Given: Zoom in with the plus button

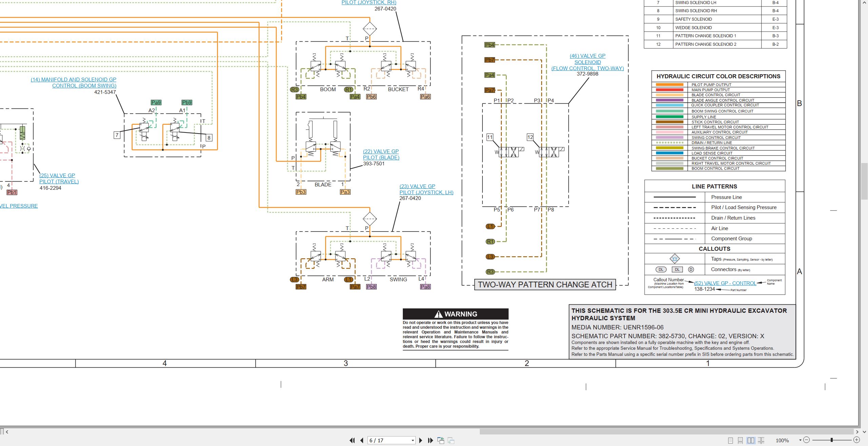Looking at the screenshot, I should [856, 440].
